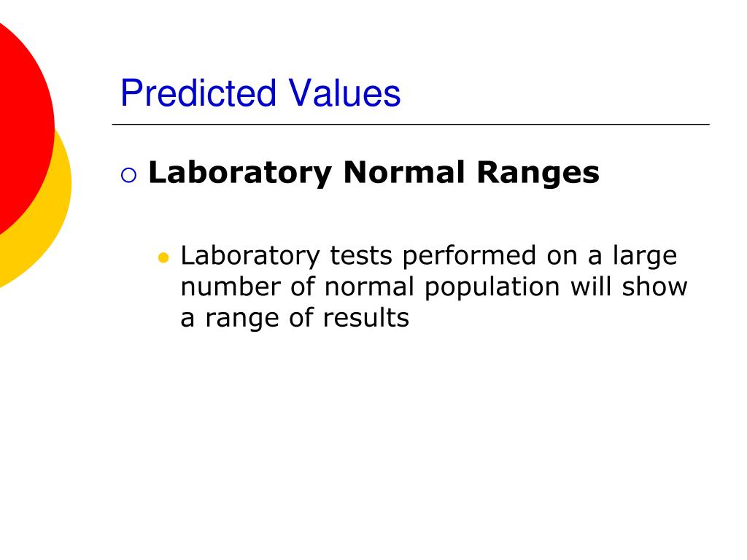Viewport: 747px width, 560px height.
Task: Click the horizontal line under the title
Action: [x=411, y=124]
